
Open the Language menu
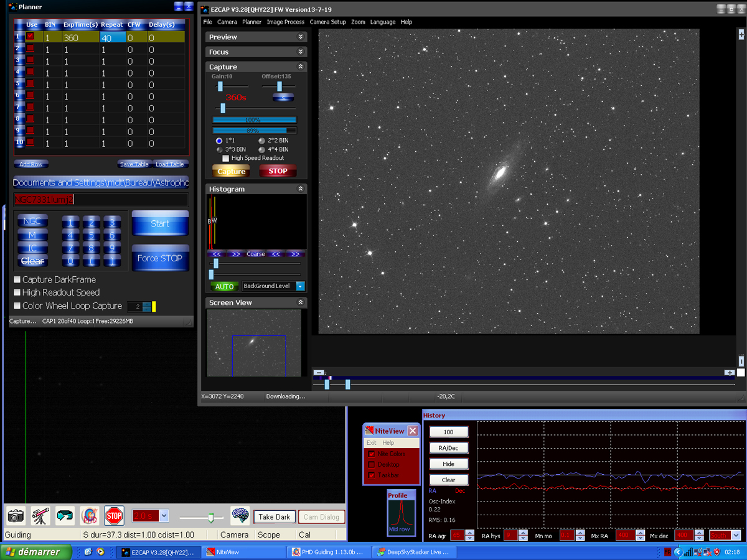coord(383,22)
